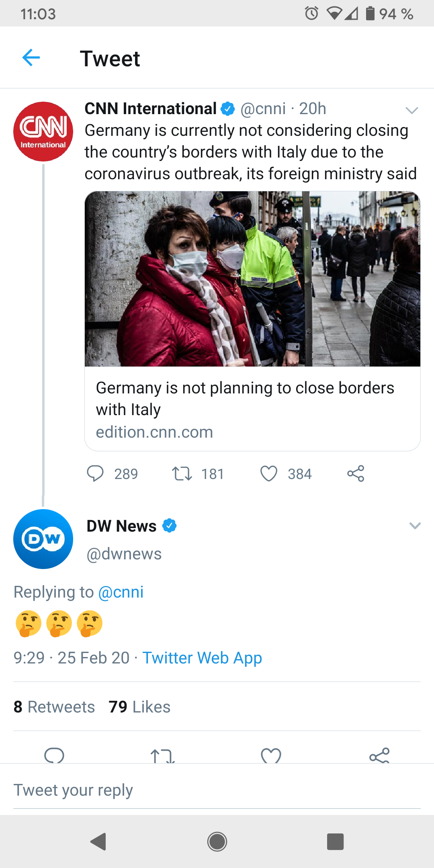Reply to the DW News tweet
The height and width of the screenshot is (868, 434).
[x=54, y=755]
